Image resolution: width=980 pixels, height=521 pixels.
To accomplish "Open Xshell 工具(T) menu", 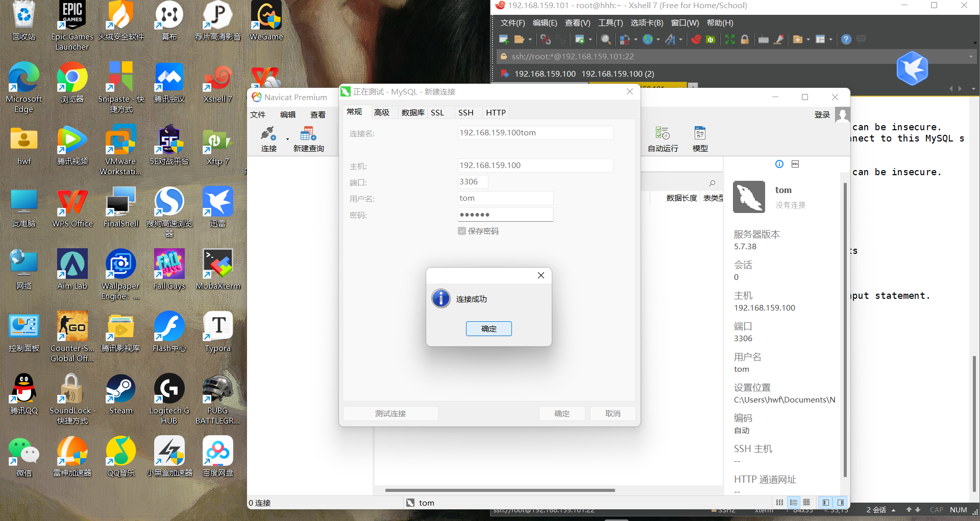I will (x=610, y=23).
